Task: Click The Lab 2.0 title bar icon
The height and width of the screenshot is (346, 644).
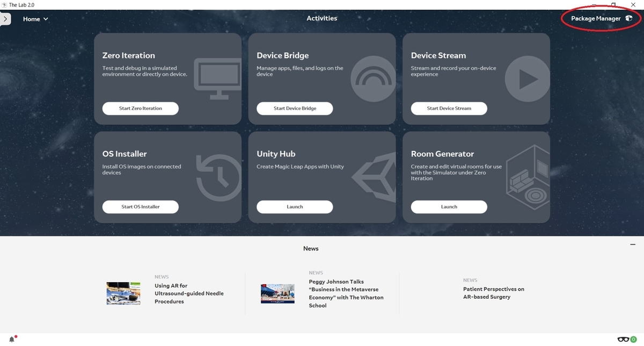Action: point(4,5)
